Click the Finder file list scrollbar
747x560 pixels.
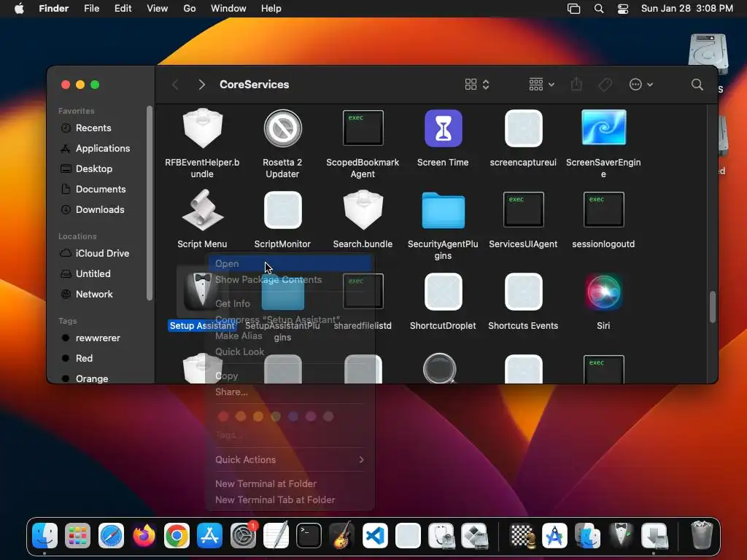(712, 307)
